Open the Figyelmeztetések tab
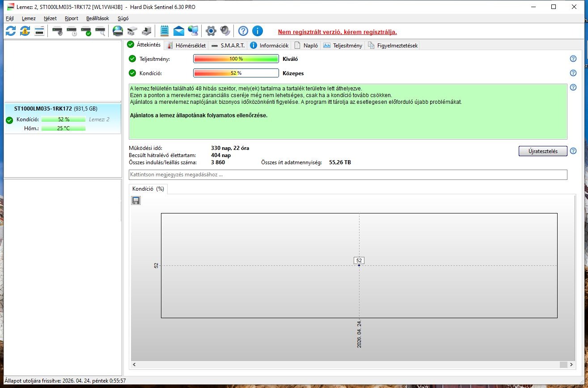The width and height of the screenshot is (588, 388). pyautogui.click(x=393, y=45)
